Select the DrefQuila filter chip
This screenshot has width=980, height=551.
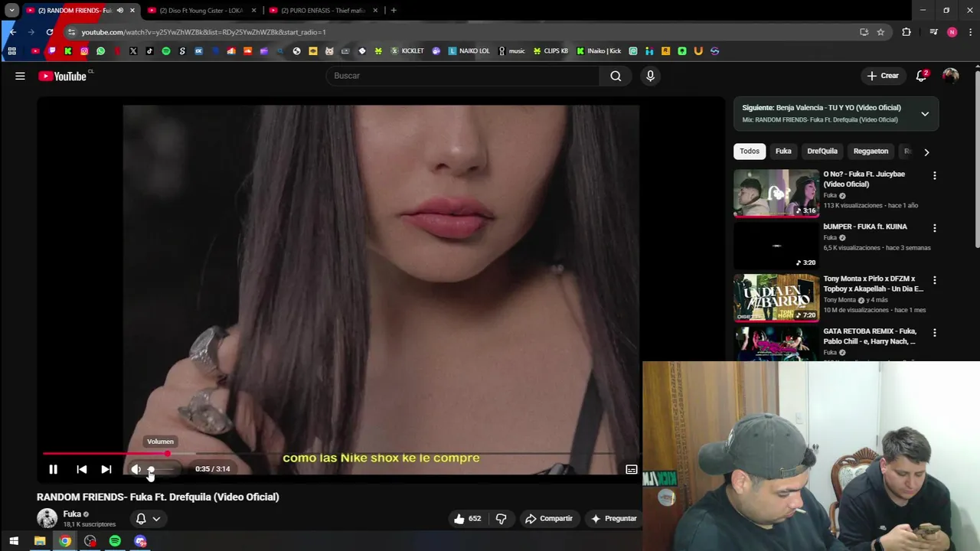pos(822,152)
